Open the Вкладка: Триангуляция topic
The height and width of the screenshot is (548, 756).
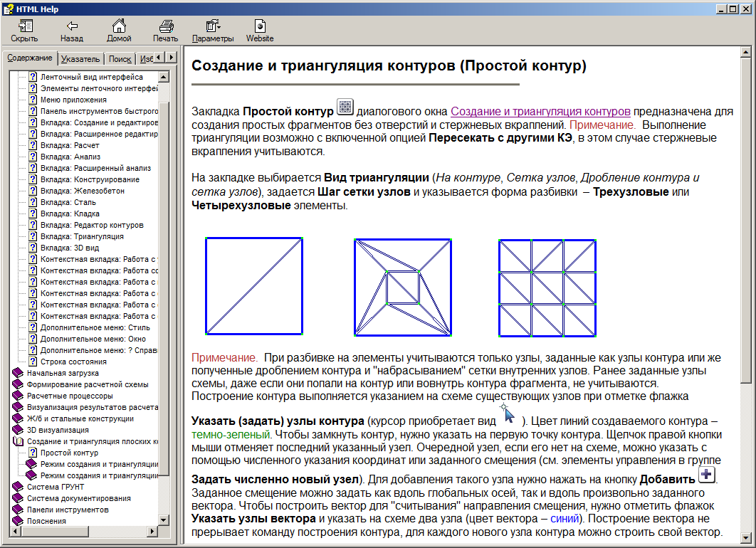point(82,236)
